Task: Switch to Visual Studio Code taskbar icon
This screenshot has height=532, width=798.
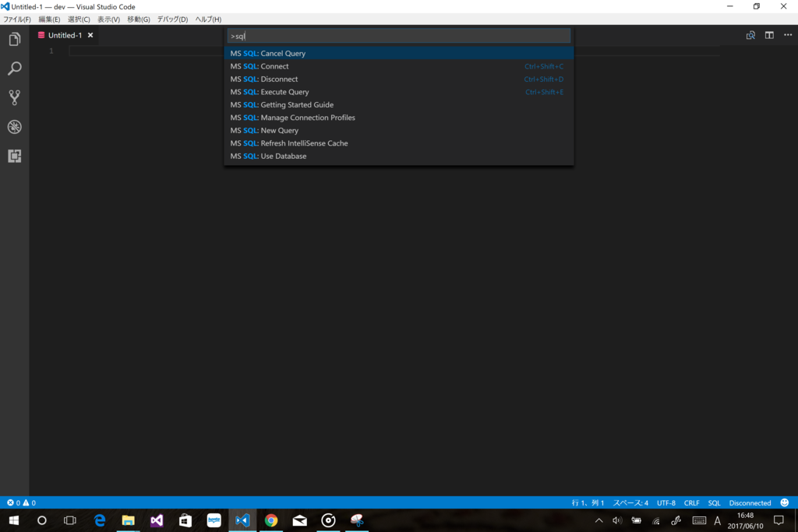Action: (x=242, y=520)
